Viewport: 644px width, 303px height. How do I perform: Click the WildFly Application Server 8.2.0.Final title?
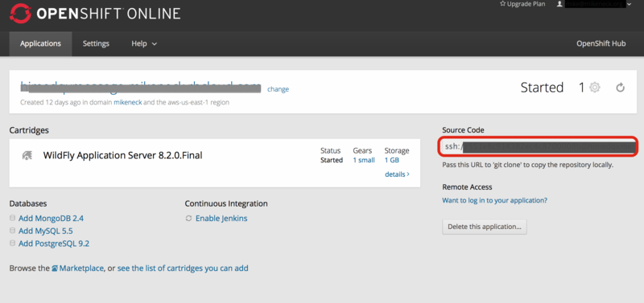123,155
